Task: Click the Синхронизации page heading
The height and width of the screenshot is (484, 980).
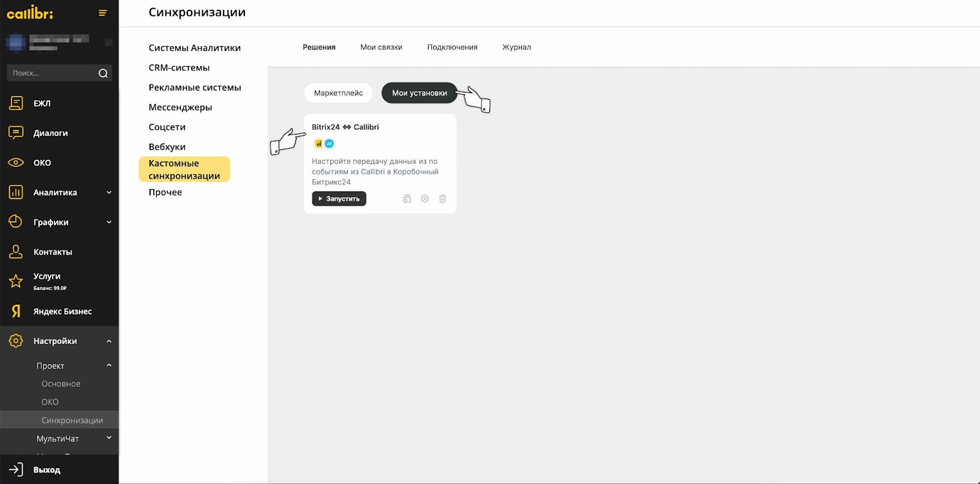Action: (x=197, y=12)
